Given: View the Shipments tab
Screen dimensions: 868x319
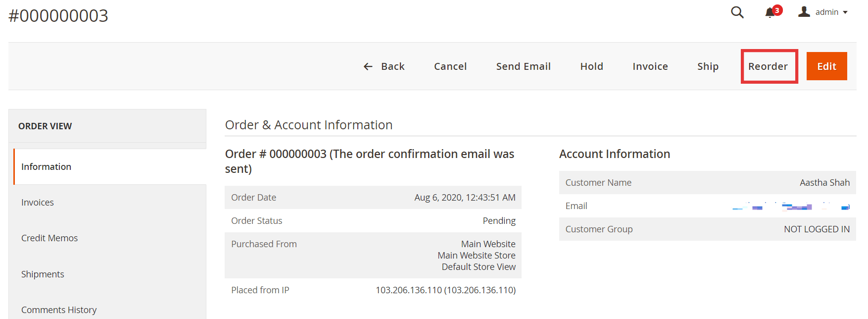Looking at the screenshot, I should tap(43, 274).
